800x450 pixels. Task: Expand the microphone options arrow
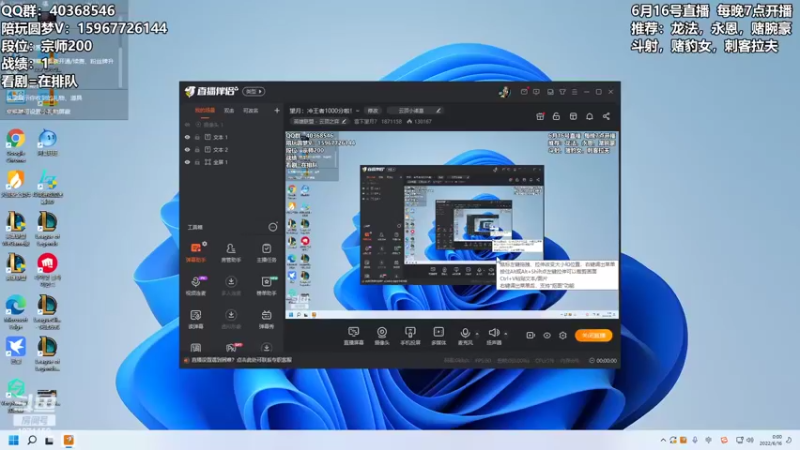coord(477,334)
